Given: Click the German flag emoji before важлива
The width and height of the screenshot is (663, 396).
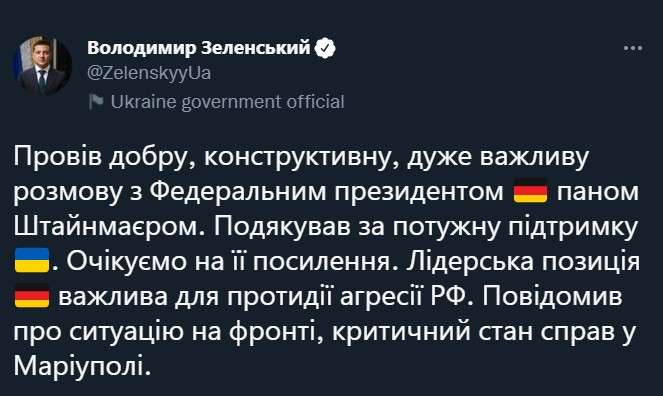Looking at the screenshot, I should tap(32, 295).
